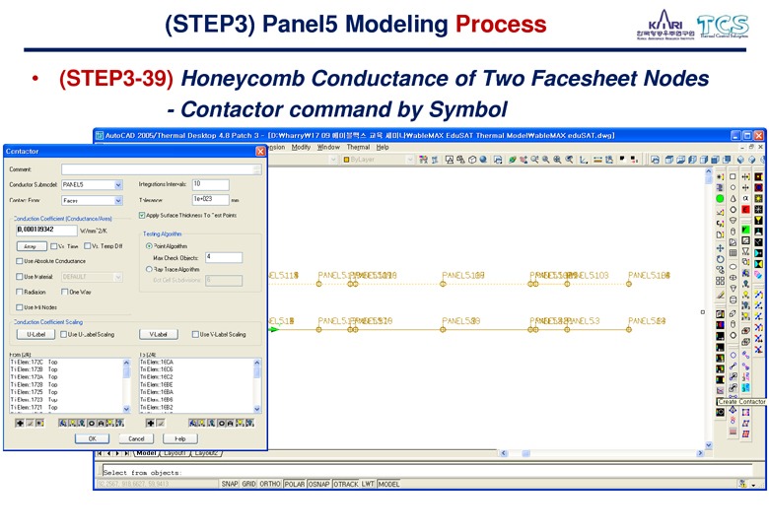Toggle GRID in the status bar
769x532 pixels.
(x=248, y=484)
